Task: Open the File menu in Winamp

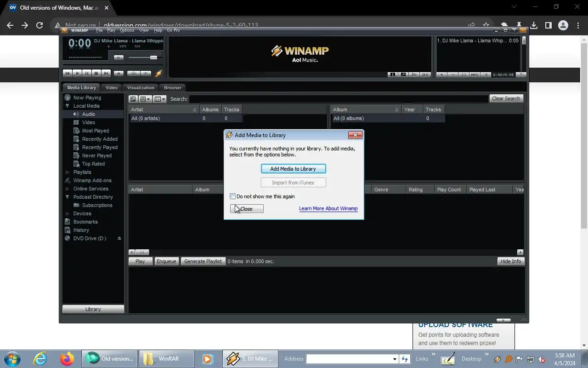Action: [x=99, y=30]
